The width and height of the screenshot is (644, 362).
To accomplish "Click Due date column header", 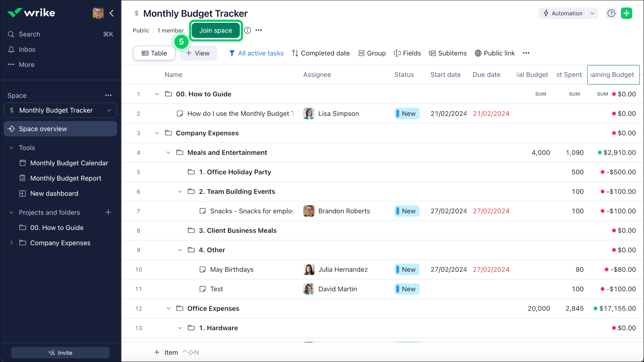I will pyautogui.click(x=486, y=75).
